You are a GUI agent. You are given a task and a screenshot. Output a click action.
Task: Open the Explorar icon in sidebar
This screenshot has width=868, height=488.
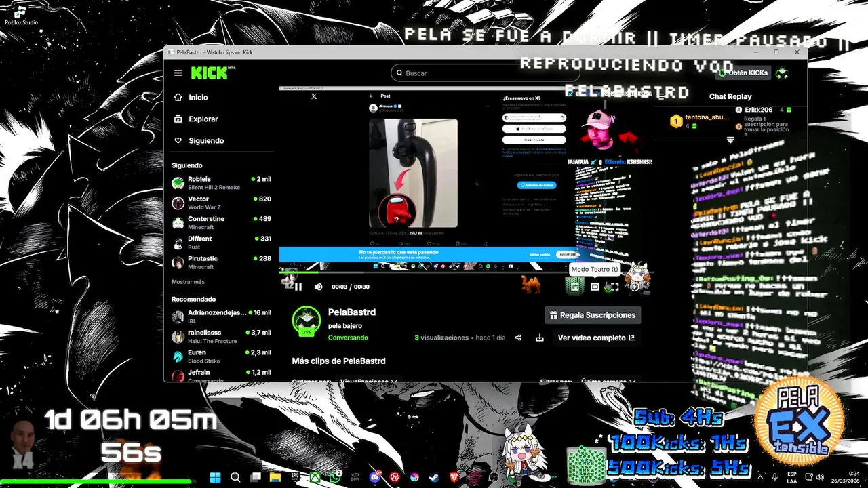178,119
